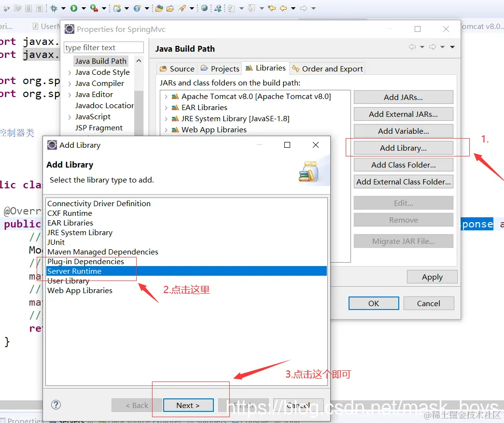Click the Run Last Tool icon with red toolbox
The width and height of the screenshot is (504, 423).
[x=94, y=8]
